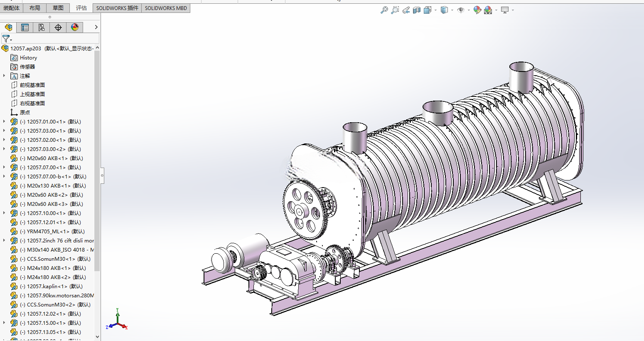Open the feature tree filter funnel

pos(6,39)
